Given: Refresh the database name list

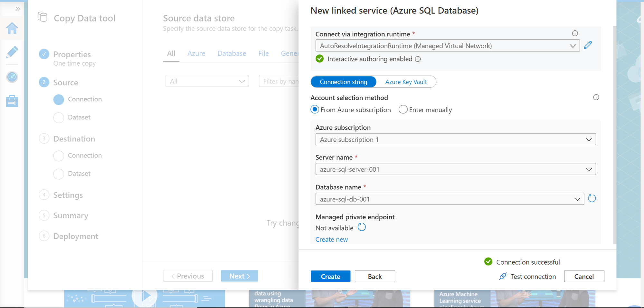Looking at the screenshot, I should [x=592, y=199].
